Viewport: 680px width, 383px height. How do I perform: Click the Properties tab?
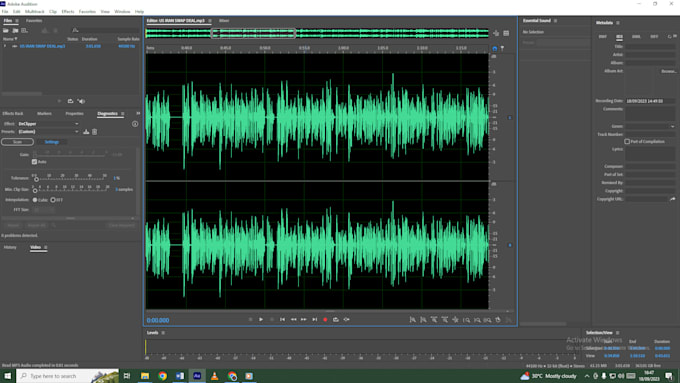75,114
